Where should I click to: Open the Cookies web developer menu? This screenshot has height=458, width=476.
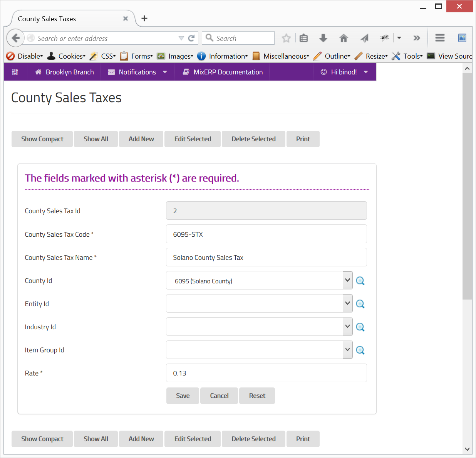(66, 56)
